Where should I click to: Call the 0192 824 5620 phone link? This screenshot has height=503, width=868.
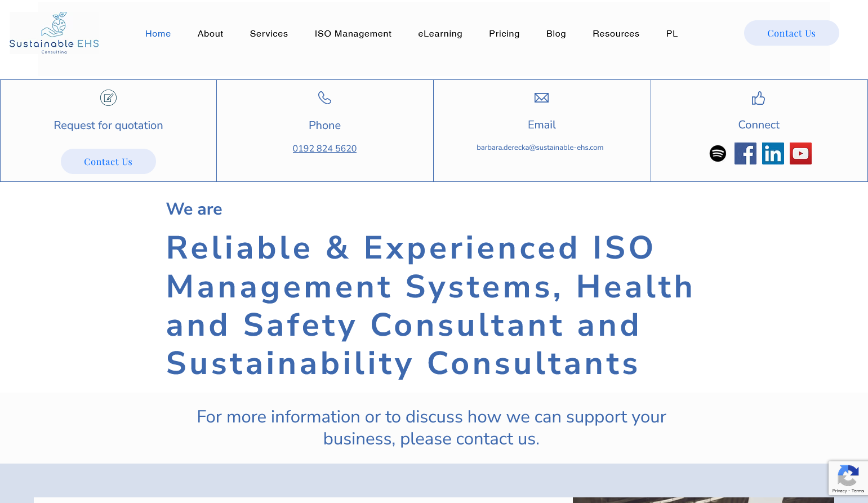tap(324, 149)
